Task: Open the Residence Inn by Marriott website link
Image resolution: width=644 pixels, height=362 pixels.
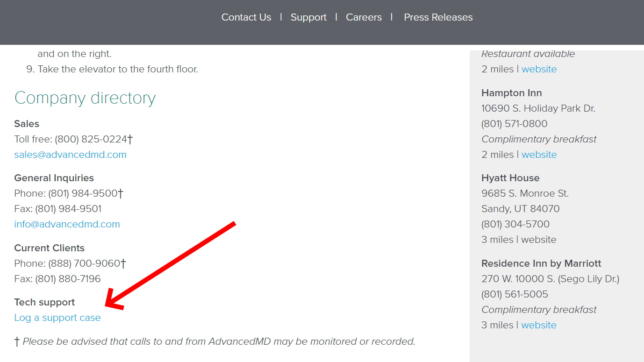Action: click(x=539, y=325)
